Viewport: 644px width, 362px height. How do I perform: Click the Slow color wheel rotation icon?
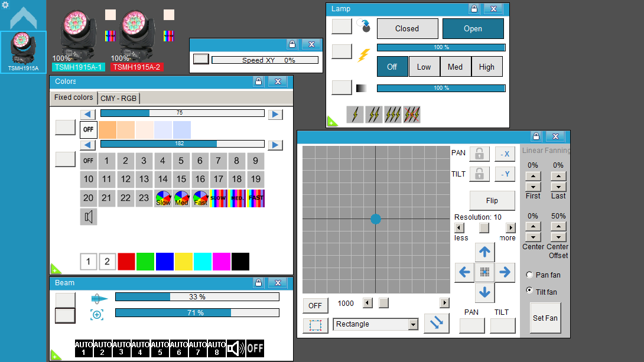click(x=163, y=198)
